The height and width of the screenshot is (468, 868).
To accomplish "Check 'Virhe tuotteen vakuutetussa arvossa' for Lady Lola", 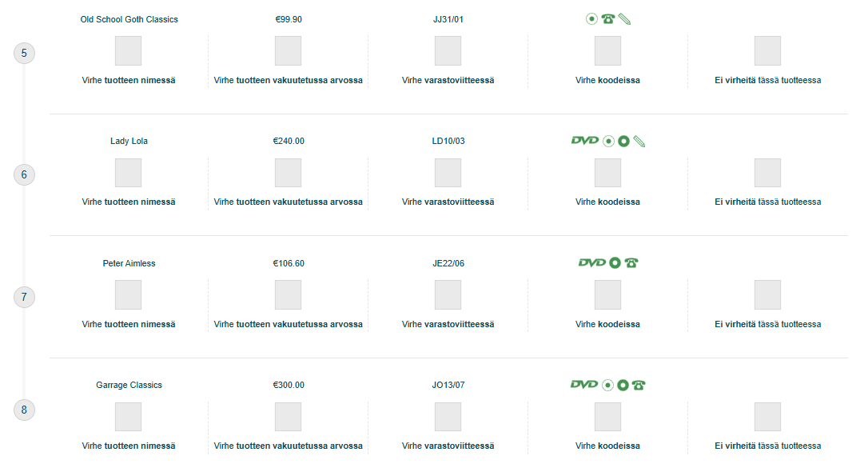I will pyautogui.click(x=288, y=173).
